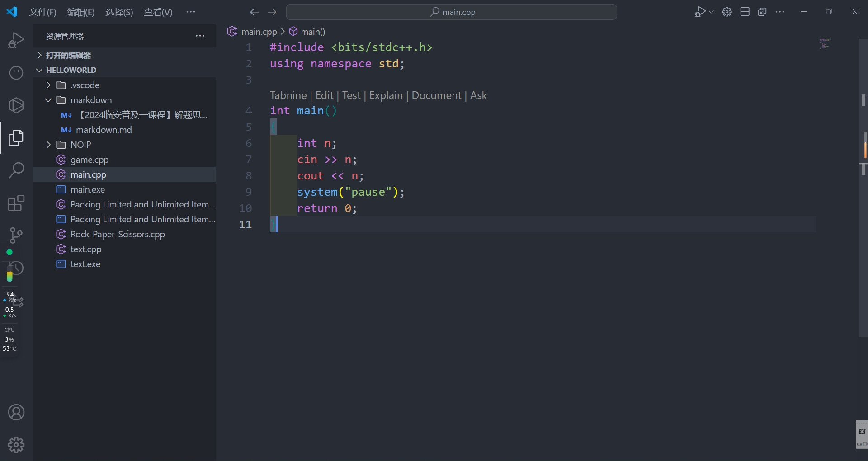Viewport: 868px width, 461px height.
Task: Open the Source Control view
Action: [16, 235]
